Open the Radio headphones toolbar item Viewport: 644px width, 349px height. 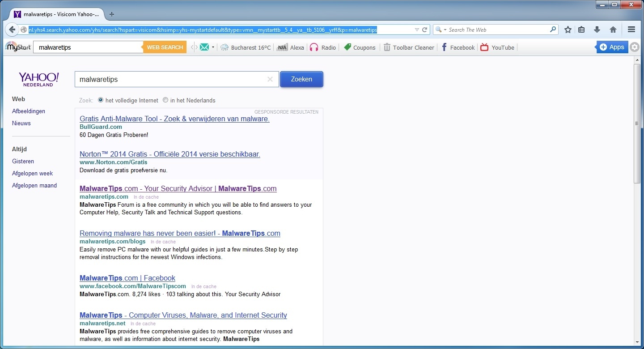[x=322, y=47]
